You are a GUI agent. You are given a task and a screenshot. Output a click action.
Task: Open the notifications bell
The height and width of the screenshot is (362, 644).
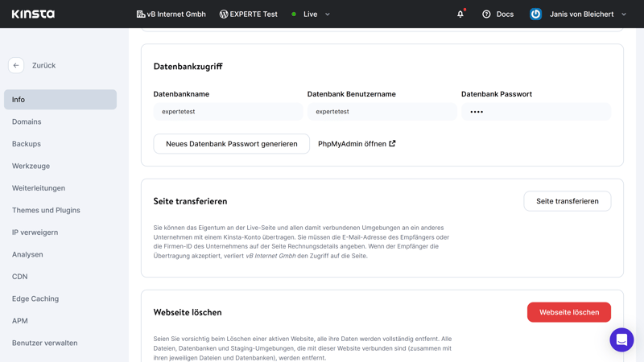(460, 14)
